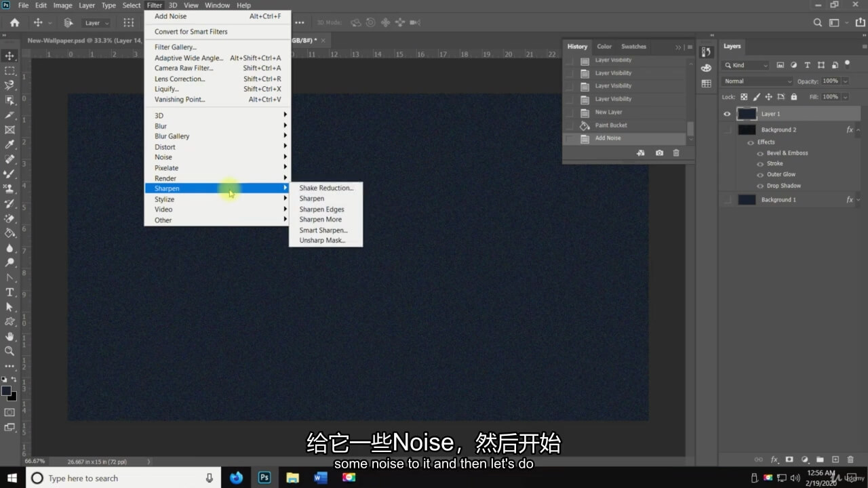Click the Windows taskbar search box

(122, 478)
